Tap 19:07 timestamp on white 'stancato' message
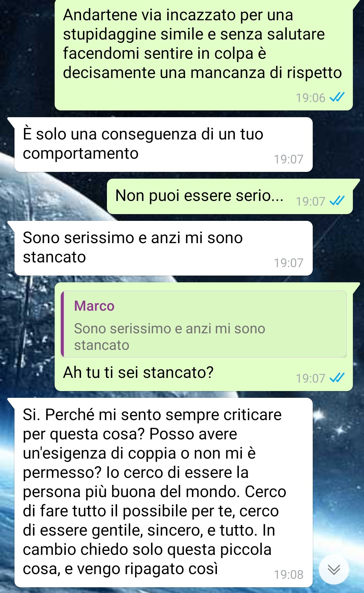The image size is (364, 593). (x=289, y=263)
